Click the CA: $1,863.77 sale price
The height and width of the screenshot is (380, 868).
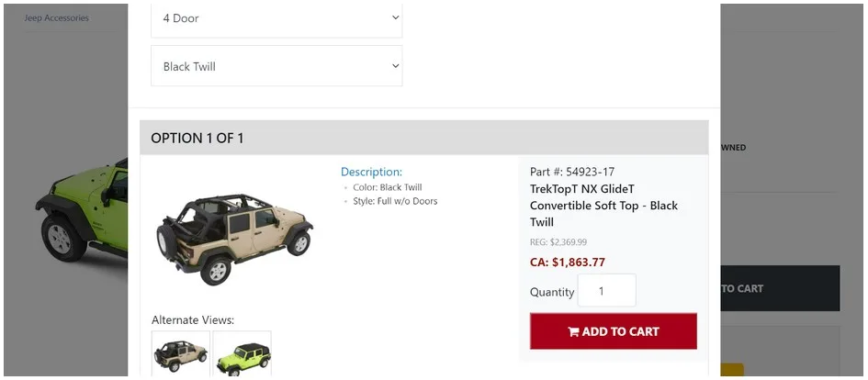click(567, 263)
